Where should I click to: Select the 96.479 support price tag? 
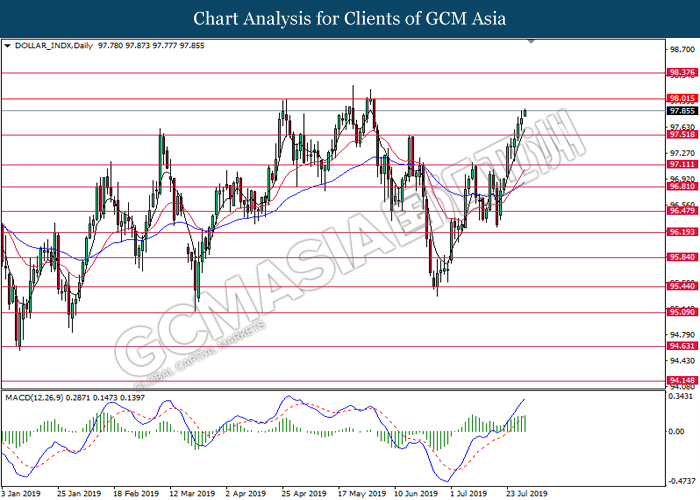681,211
